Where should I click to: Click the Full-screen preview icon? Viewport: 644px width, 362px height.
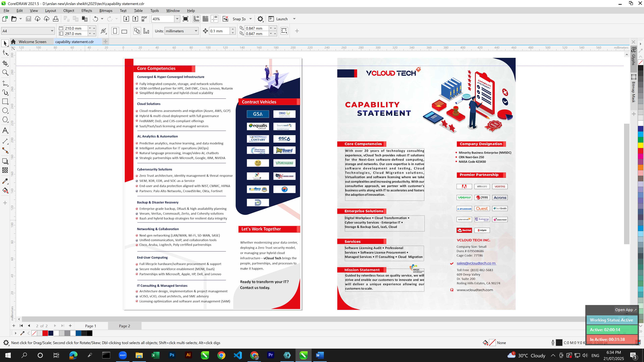[185, 19]
